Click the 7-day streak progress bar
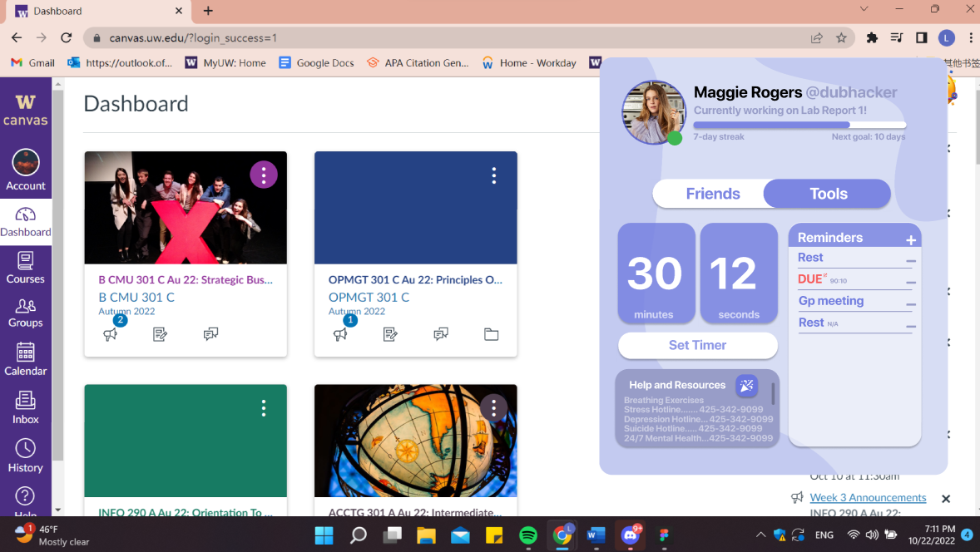 click(799, 125)
